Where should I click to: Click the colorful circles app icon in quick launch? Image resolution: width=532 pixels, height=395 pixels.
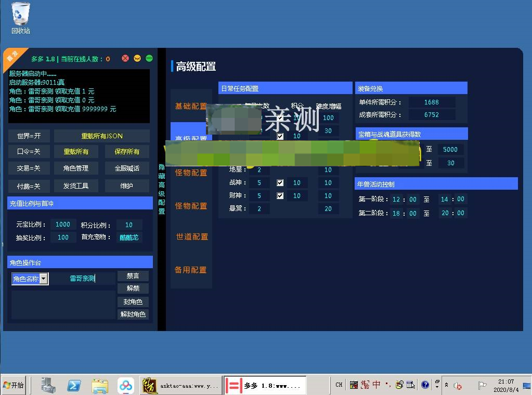coord(125,385)
